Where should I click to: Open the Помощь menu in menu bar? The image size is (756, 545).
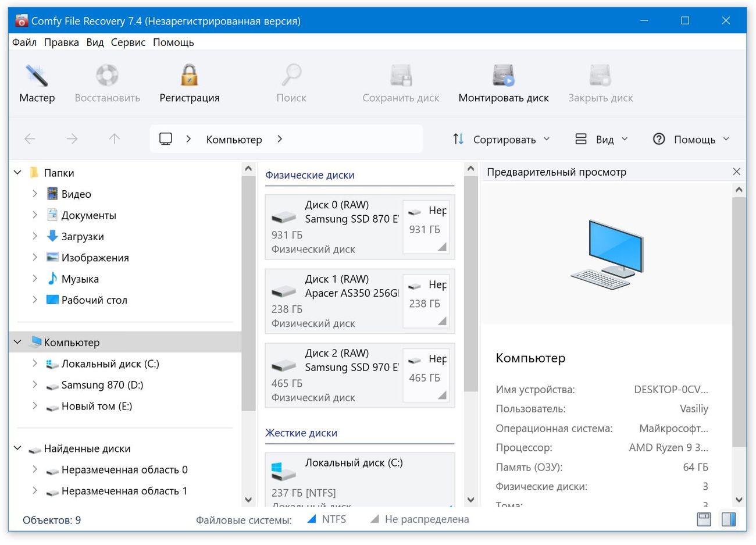coord(173,42)
